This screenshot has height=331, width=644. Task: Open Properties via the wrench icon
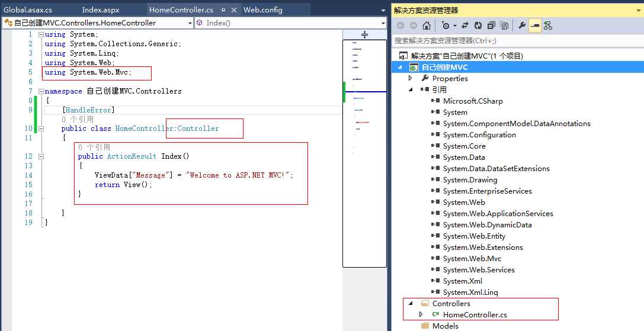(522, 25)
